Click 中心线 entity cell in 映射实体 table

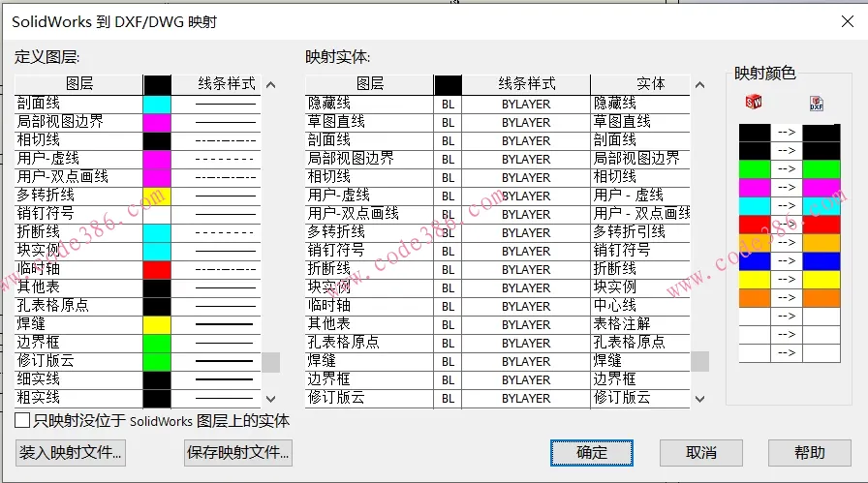640,306
